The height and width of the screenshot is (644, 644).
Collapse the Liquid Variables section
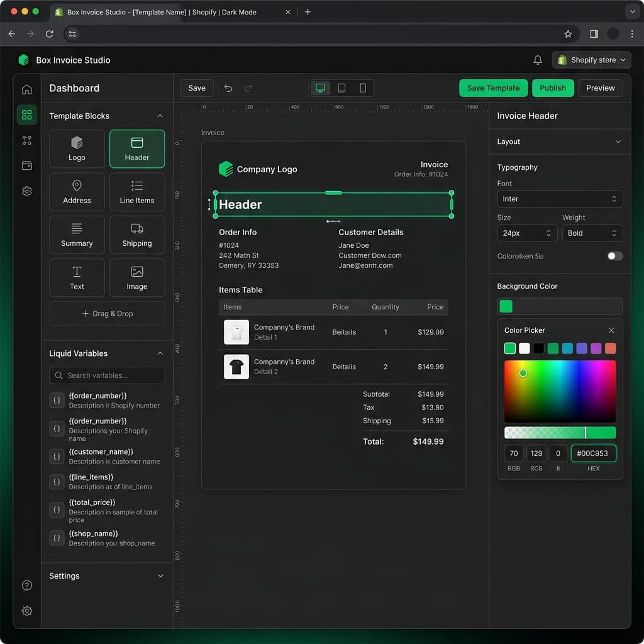point(160,353)
